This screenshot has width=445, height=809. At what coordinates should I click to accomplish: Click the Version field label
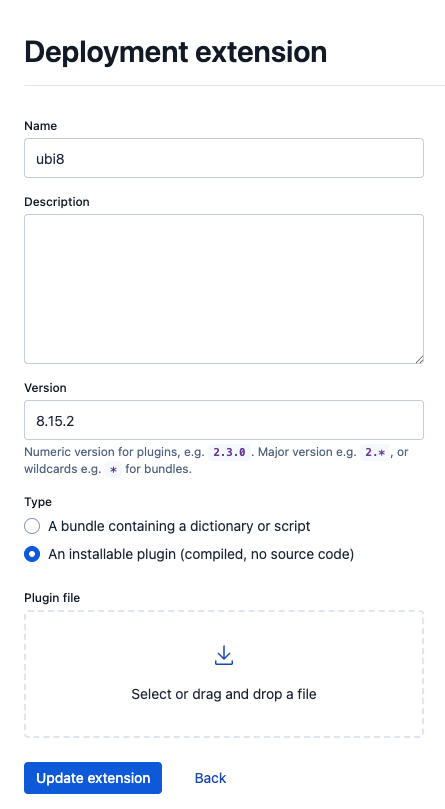point(45,388)
